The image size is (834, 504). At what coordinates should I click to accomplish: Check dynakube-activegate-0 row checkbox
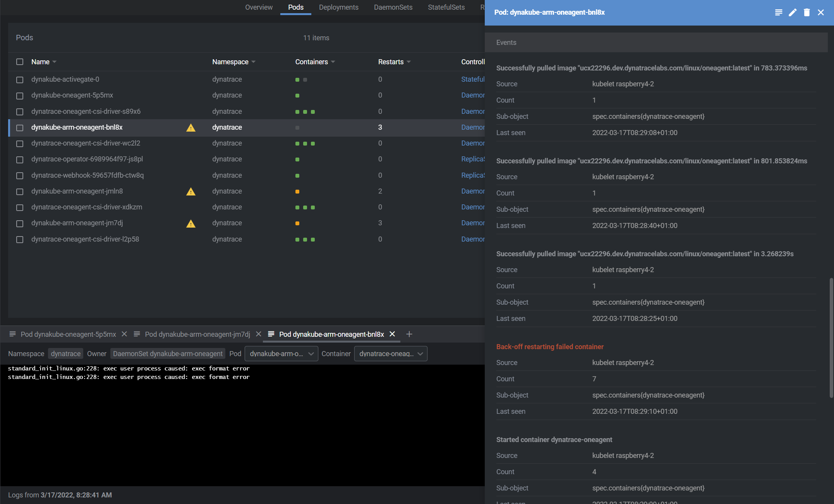pos(20,80)
